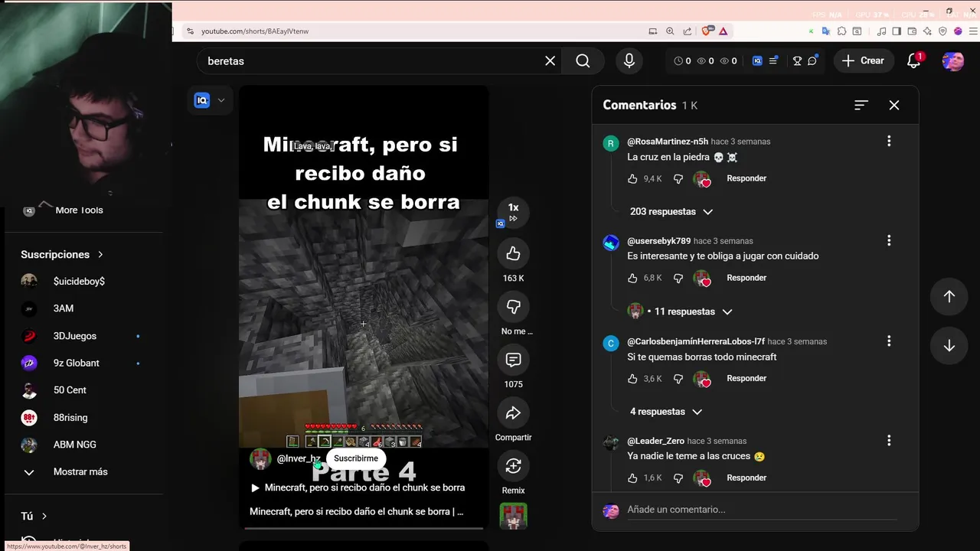Open the Tú section
This screenshot has width=980, height=551.
34,516
